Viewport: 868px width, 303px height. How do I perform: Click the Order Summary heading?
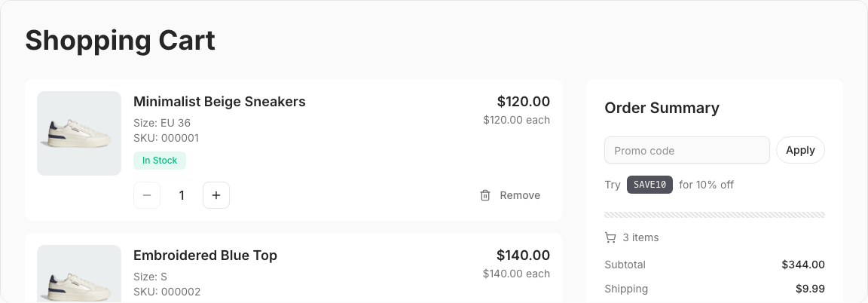pos(662,108)
